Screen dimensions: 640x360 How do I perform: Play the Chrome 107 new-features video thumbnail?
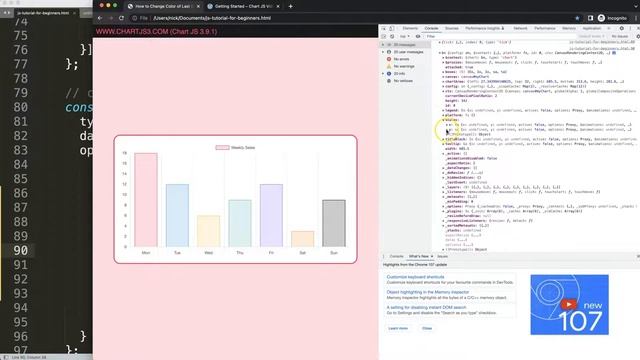pos(569,304)
